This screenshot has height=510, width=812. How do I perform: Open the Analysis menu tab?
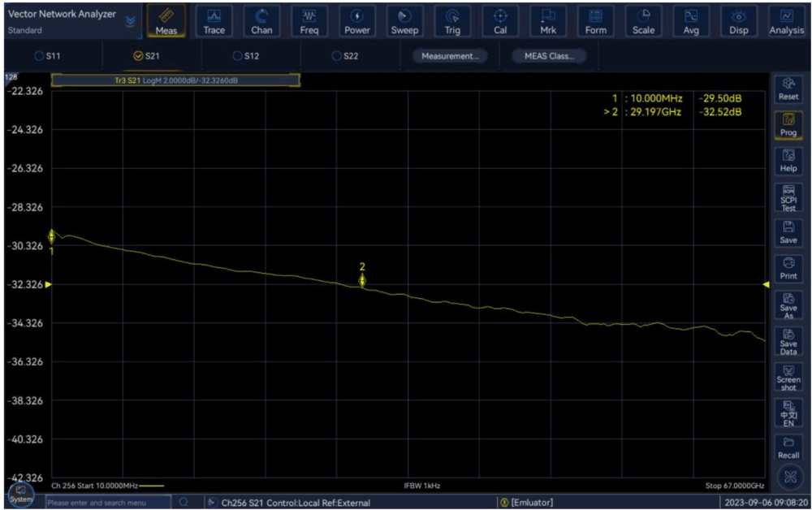pos(786,21)
